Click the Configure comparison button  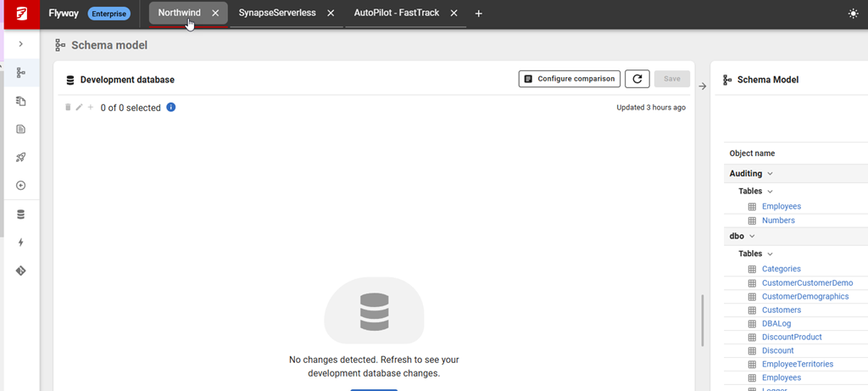click(569, 79)
